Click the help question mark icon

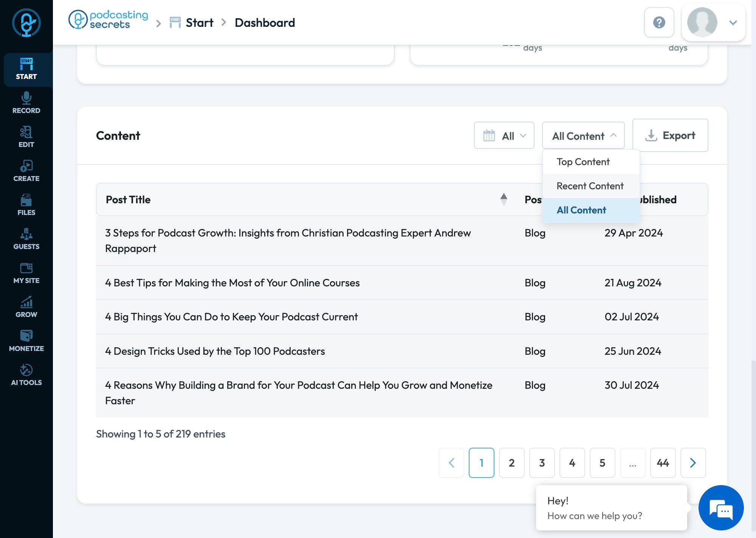[659, 22]
